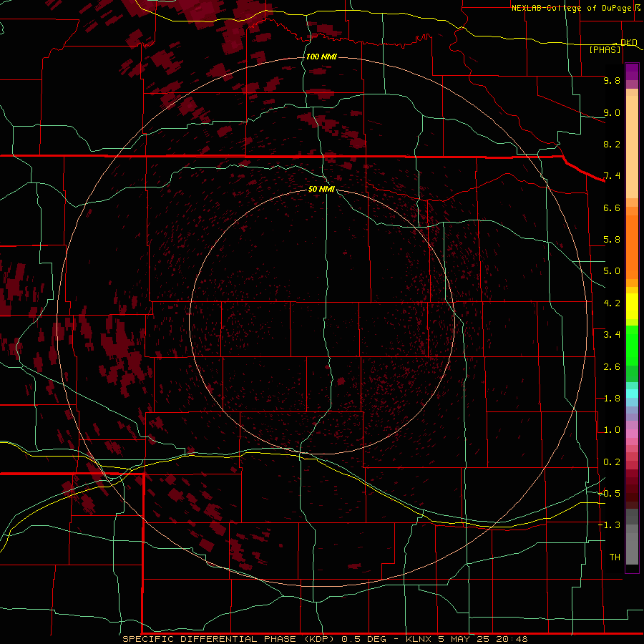Click the orange segment of color bar
Viewport: 644px width, 644px height.
click(632, 246)
